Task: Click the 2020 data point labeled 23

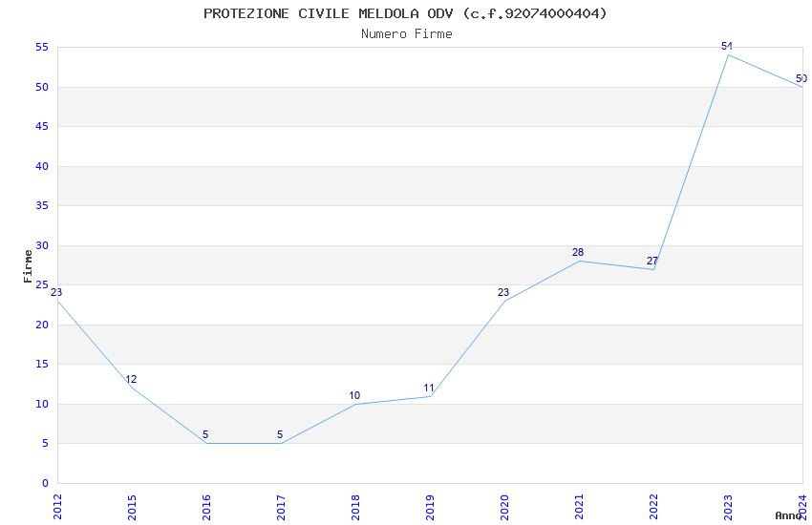Action: [504, 301]
